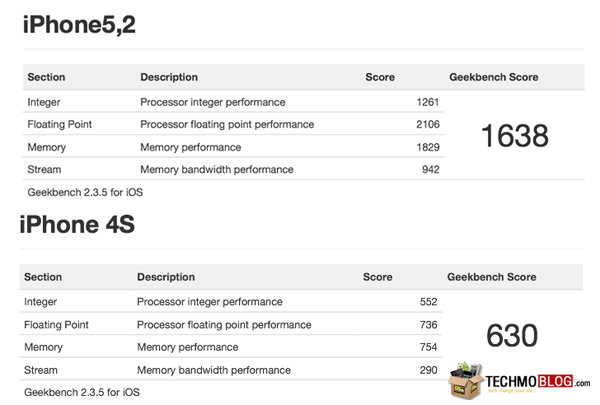Image resolution: width=600 pixels, height=405 pixels.
Task: Click iPhone5,2 Floating Point score 2106
Action: point(427,124)
